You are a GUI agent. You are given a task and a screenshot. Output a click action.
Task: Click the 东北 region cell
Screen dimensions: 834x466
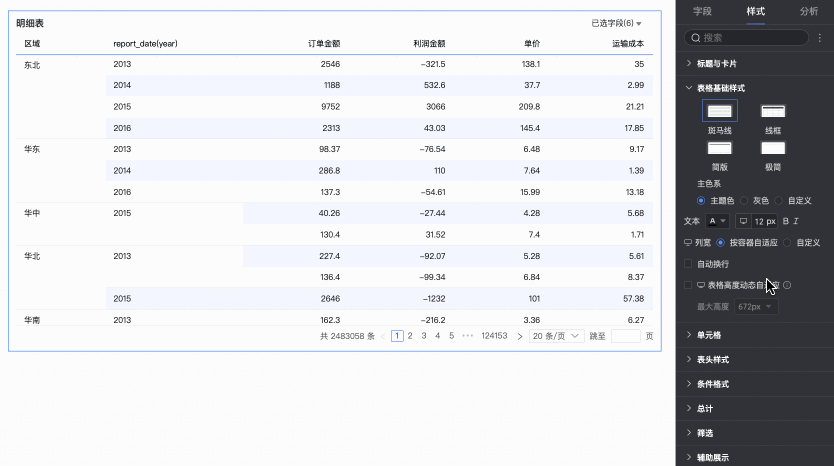click(x=32, y=65)
